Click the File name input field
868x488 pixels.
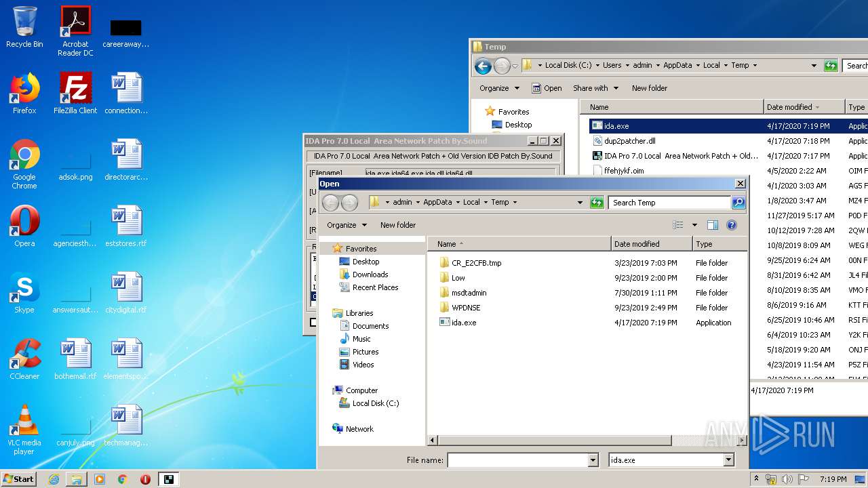pos(518,460)
